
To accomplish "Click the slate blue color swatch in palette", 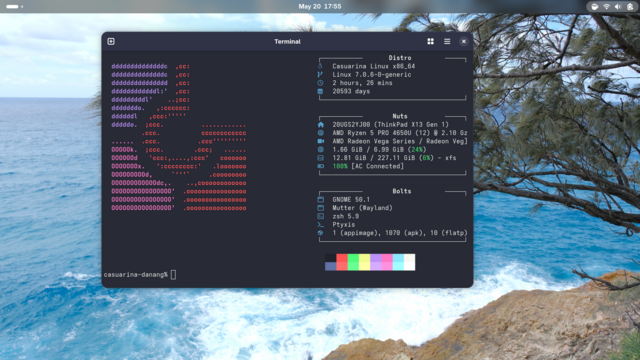I will point(331,266).
